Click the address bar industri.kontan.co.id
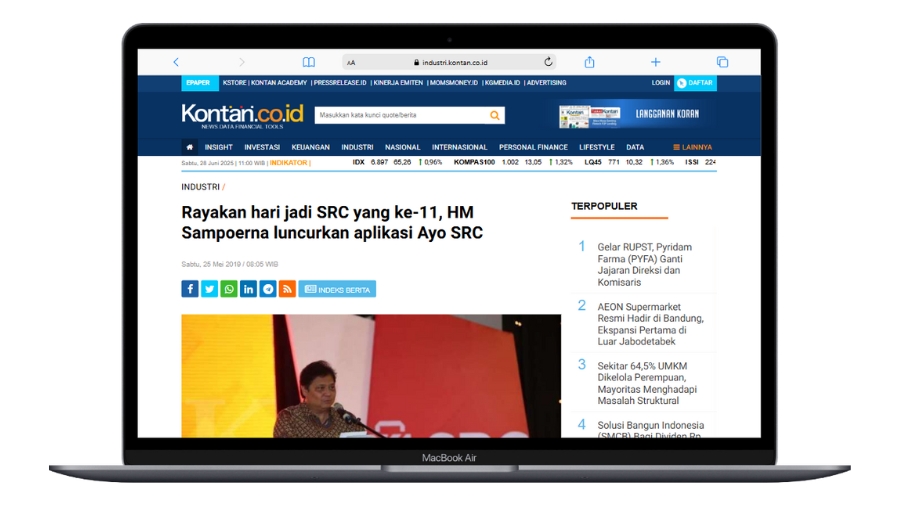 (x=449, y=62)
